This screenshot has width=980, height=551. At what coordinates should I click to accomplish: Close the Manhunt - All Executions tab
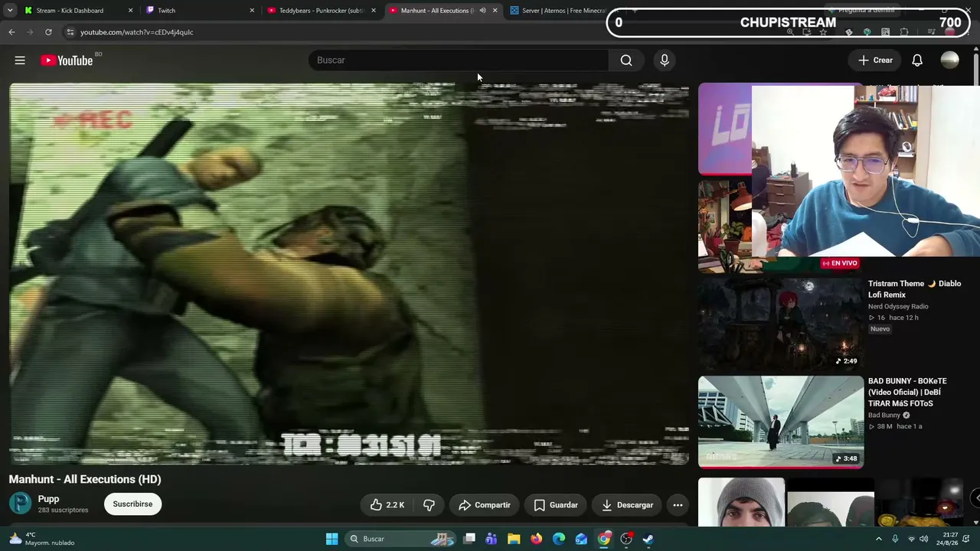[x=495, y=11]
